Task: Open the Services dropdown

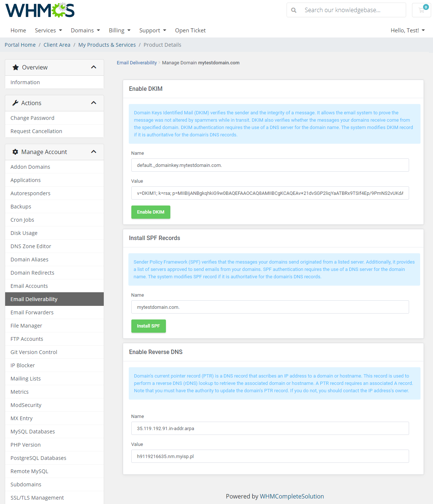Action: tap(48, 30)
